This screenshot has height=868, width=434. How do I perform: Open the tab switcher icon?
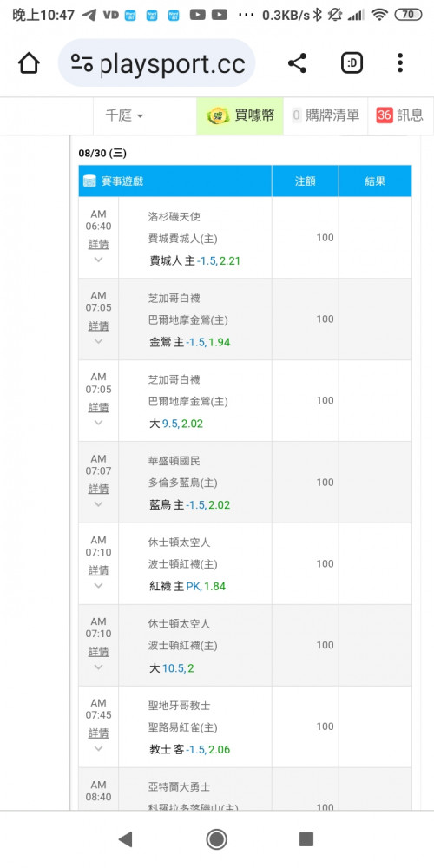pyautogui.click(x=352, y=63)
